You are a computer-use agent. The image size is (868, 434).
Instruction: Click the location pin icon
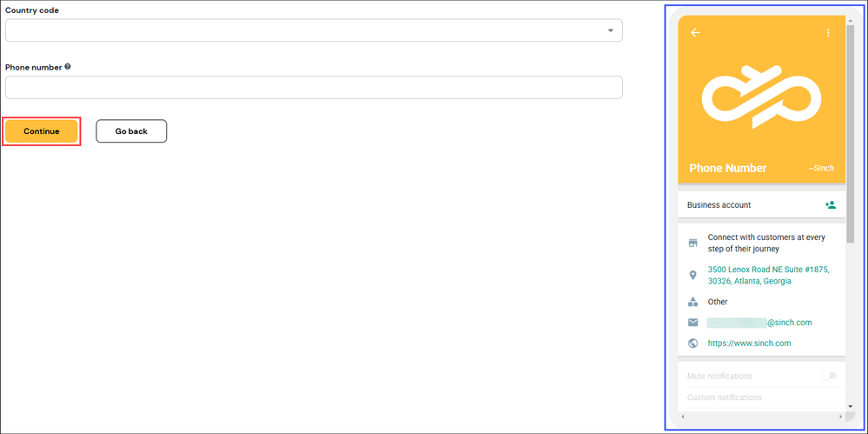[x=692, y=275]
